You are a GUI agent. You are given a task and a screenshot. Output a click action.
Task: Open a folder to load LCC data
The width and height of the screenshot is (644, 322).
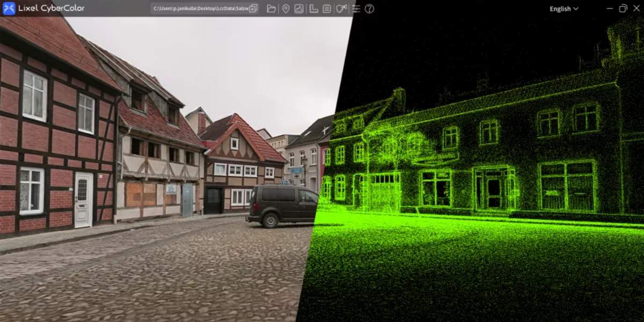[x=272, y=9]
